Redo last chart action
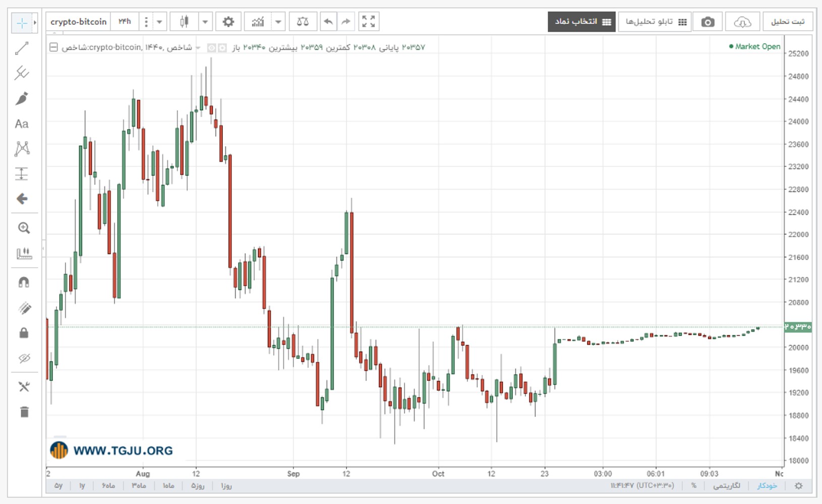The height and width of the screenshot is (504, 822). (346, 22)
